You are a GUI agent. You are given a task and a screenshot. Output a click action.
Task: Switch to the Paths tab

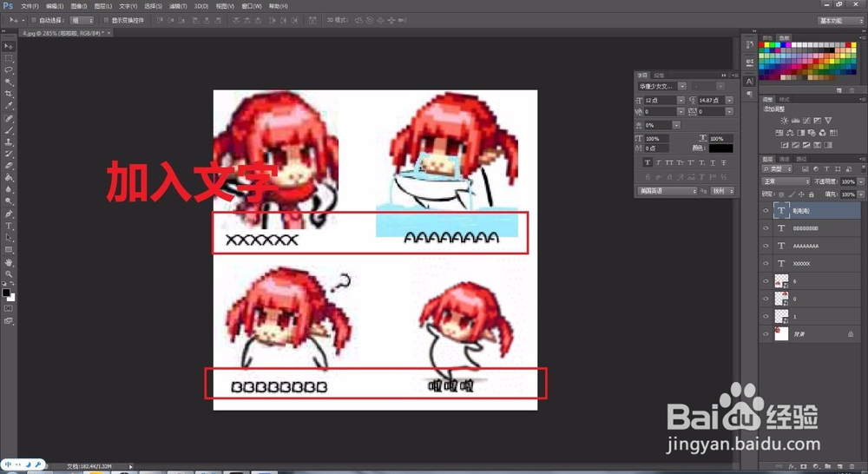[801, 159]
